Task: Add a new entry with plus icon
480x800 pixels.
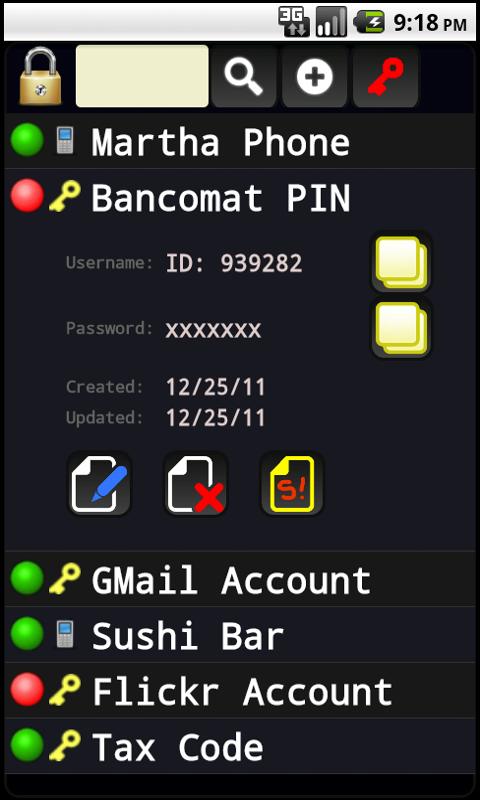Action: 315,76
